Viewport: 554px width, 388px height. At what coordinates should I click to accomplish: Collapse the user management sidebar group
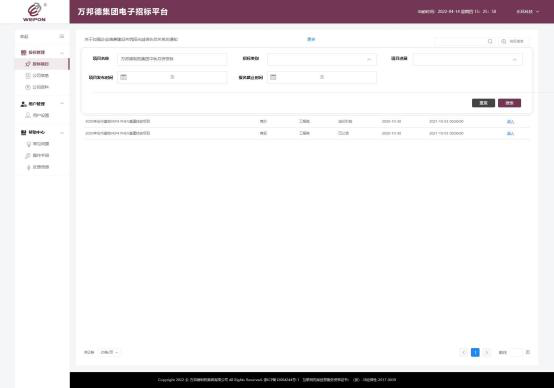pos(62,104)
